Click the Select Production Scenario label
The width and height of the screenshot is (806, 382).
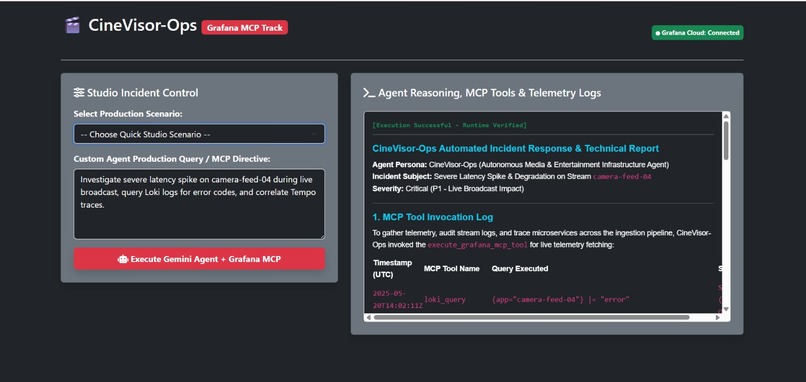(128, 114)
